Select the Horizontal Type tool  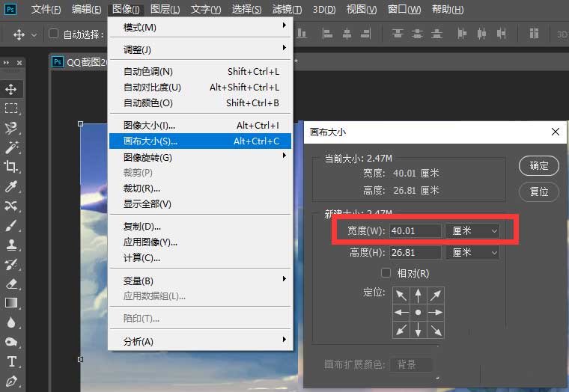coord(11,361)
